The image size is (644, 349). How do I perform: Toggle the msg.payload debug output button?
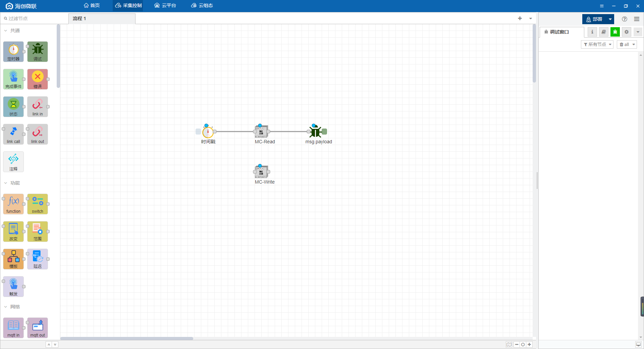coord(325,132)
